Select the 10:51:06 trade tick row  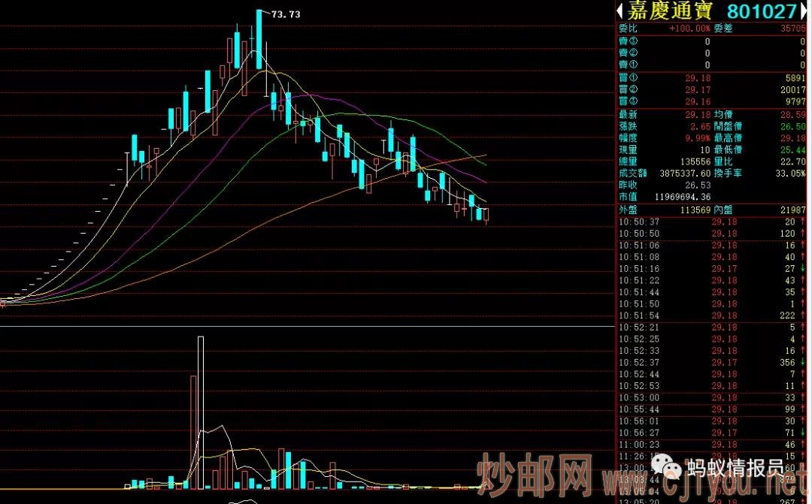pyautogui.click(x=712, y=246)
